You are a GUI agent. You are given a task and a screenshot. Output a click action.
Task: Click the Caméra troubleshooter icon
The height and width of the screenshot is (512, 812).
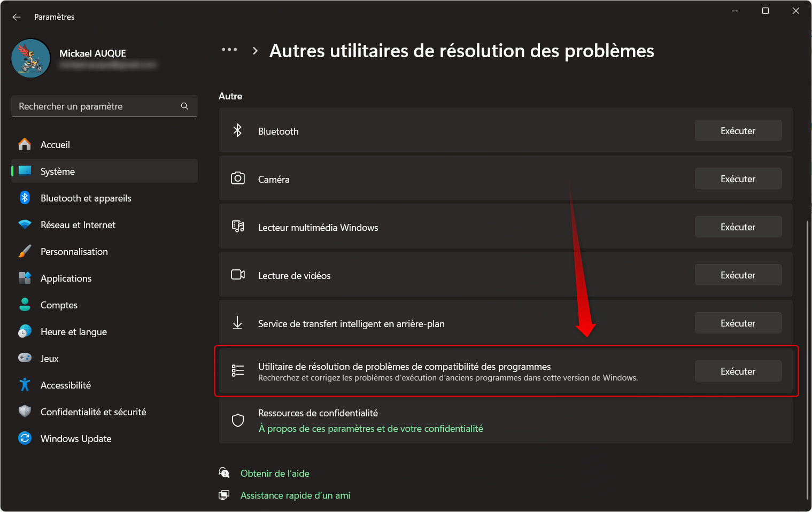tap(238, 179)
